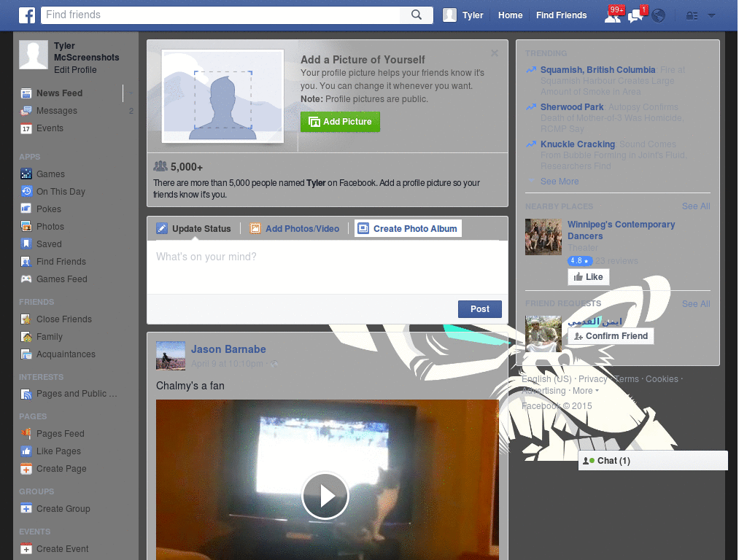Click the News Feed sidebar icon
The image size is (747, 560).
(26, 93)
